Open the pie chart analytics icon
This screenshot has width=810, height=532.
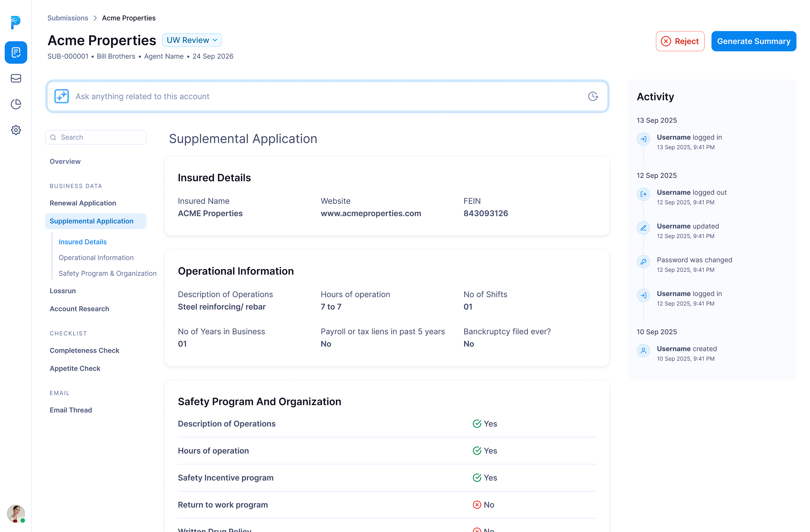click(16, 104)
